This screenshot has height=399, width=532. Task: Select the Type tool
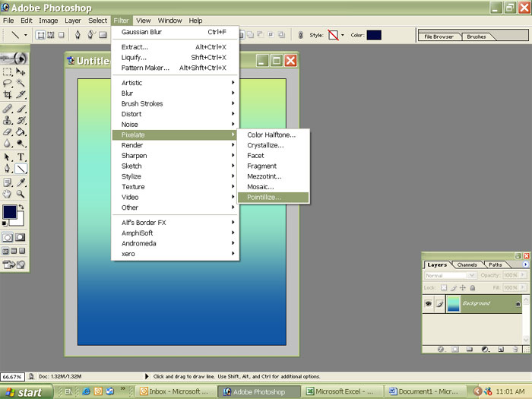pos(21,157)
